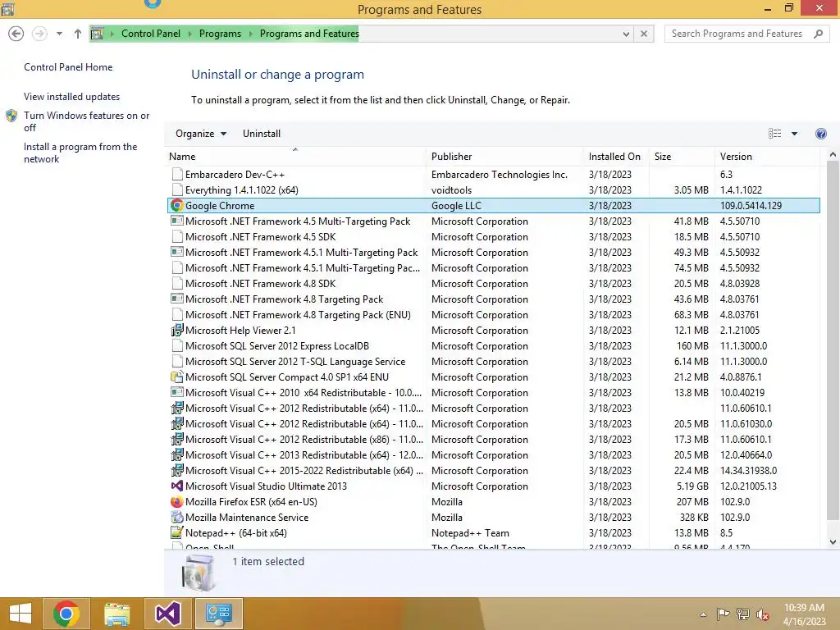Click the muted volume tray icon

point(763,614)
